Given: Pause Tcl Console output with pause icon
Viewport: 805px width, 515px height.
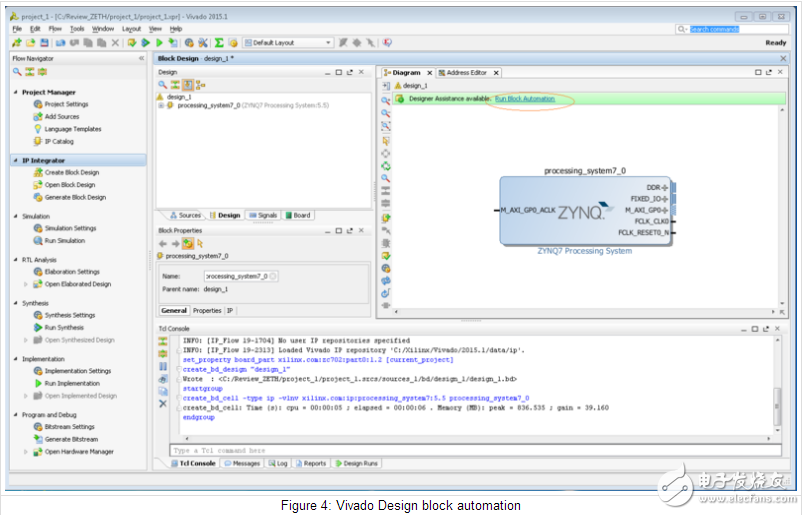Looking at the screenshot, I should [163, 366].
